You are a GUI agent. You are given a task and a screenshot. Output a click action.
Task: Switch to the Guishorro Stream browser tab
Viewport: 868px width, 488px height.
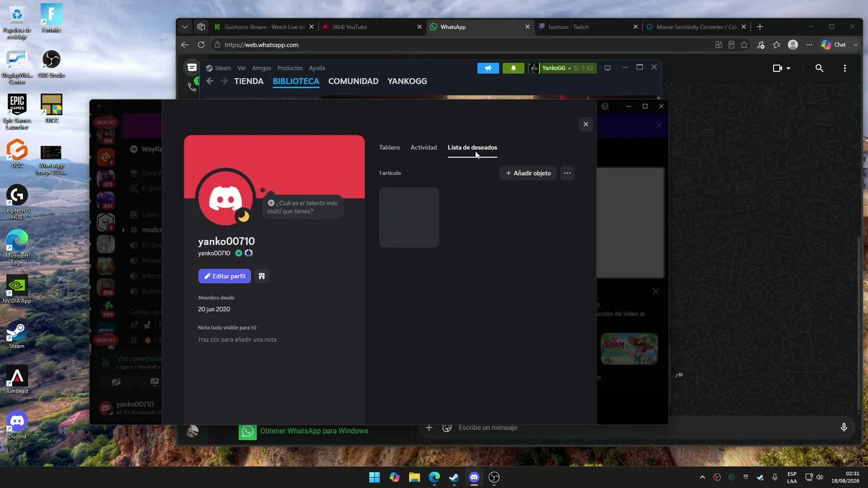click(x=263, y=27)
